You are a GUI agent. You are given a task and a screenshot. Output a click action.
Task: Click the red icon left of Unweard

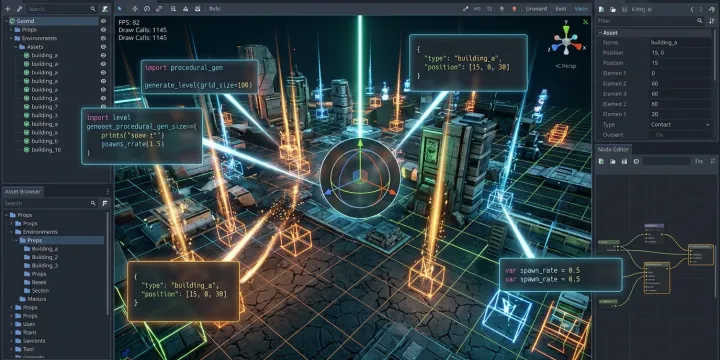(x=514, y=9)
